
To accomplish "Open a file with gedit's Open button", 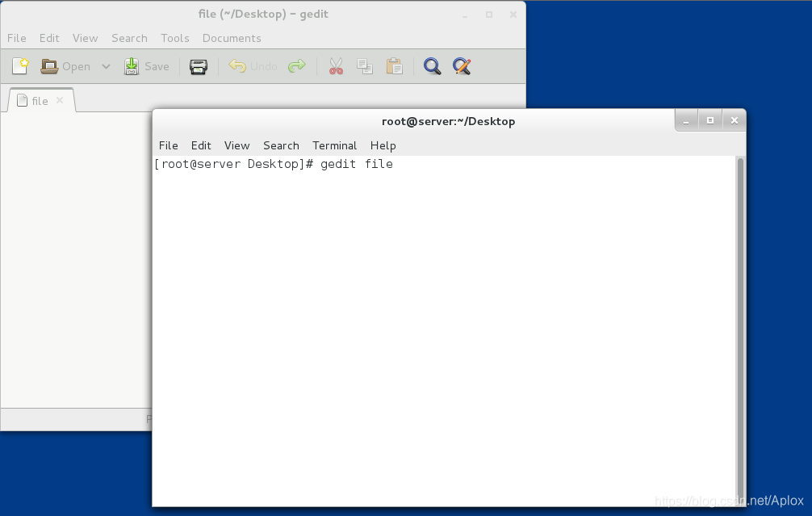I will click(x=65, y=66).
